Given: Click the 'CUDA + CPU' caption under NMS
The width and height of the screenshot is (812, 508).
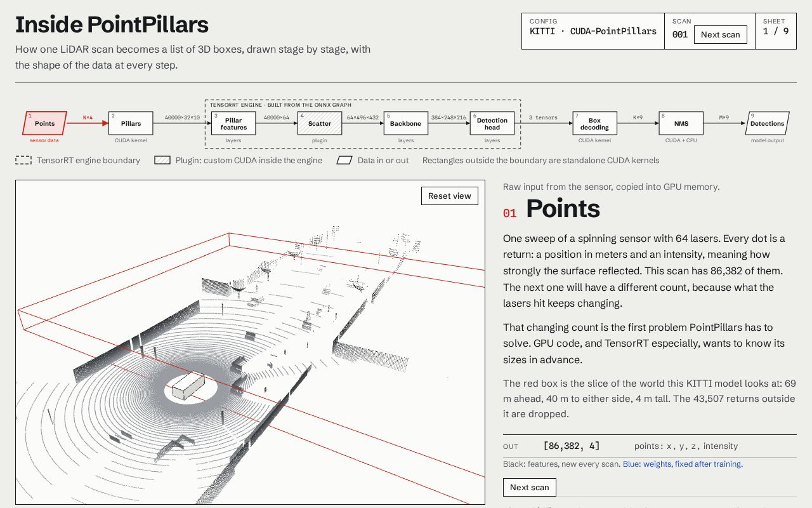Looking at the screenshot, I should [x=681, y=140].
